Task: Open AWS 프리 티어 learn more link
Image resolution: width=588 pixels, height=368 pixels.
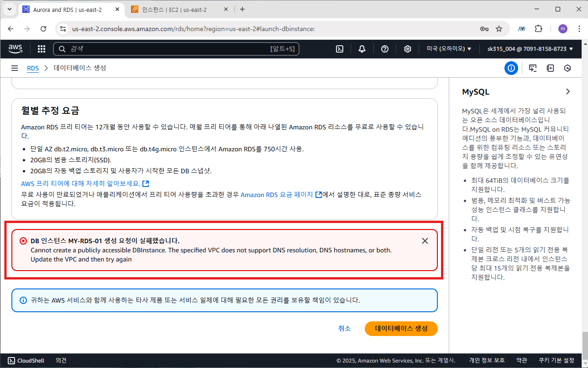Action: (85, 184)
